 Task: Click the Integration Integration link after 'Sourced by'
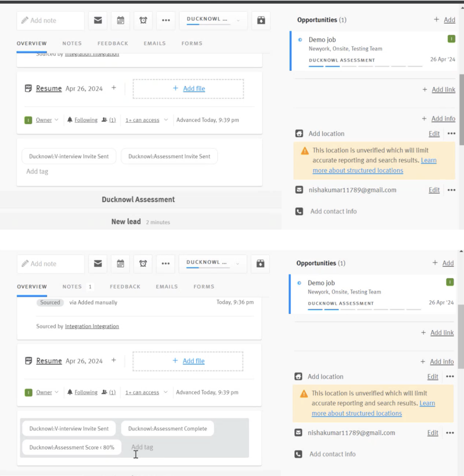(92, 326)
